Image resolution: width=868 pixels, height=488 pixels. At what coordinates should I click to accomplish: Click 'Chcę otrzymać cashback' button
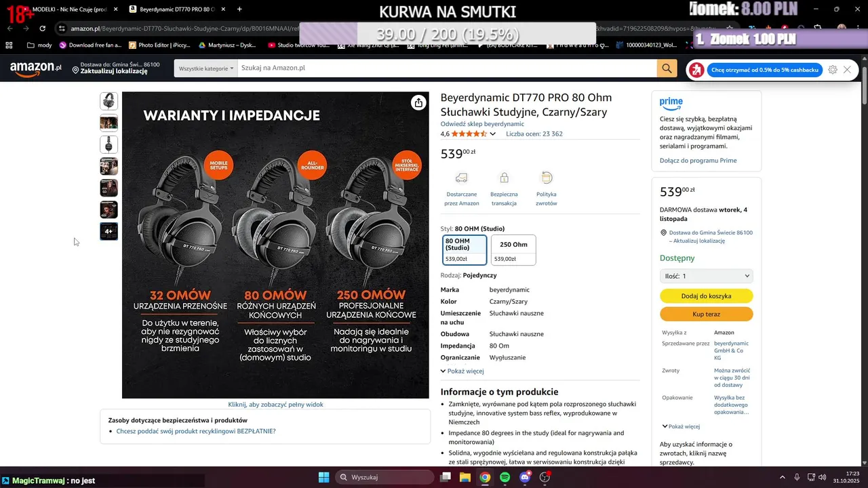tap(765, 70)
